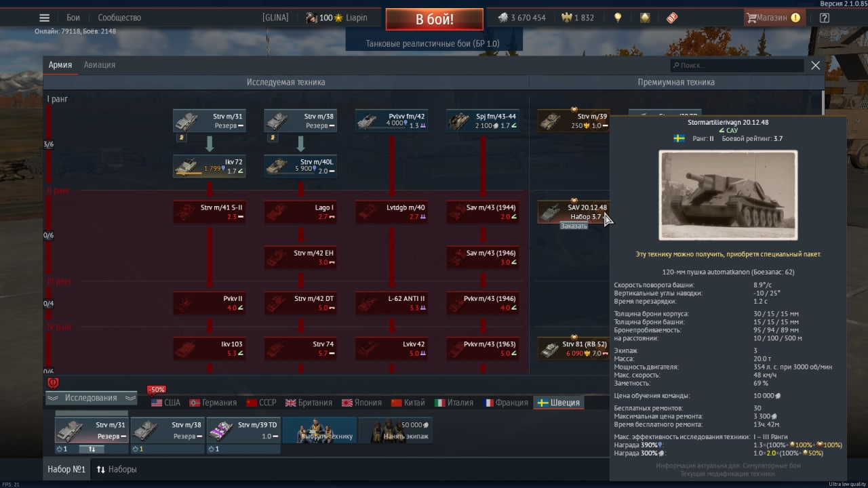Select Франция nation tab
This screenshot has width=868, height=488.
[x=505, y=403]
